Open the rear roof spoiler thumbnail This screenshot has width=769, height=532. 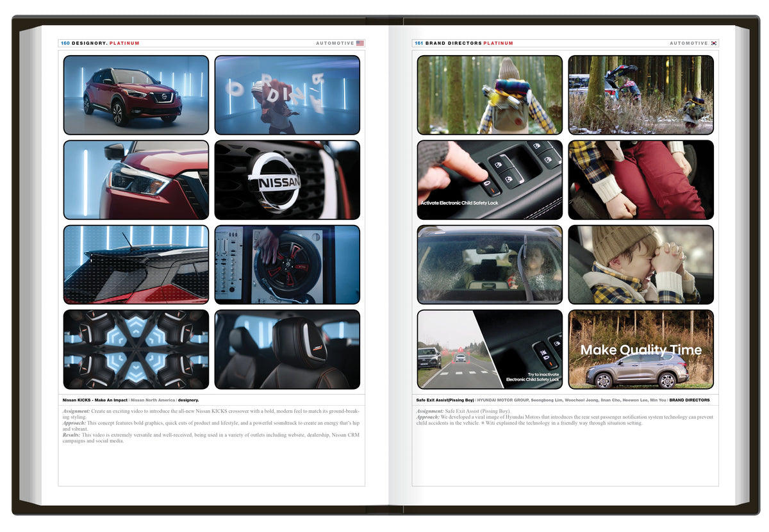[136, 265]
